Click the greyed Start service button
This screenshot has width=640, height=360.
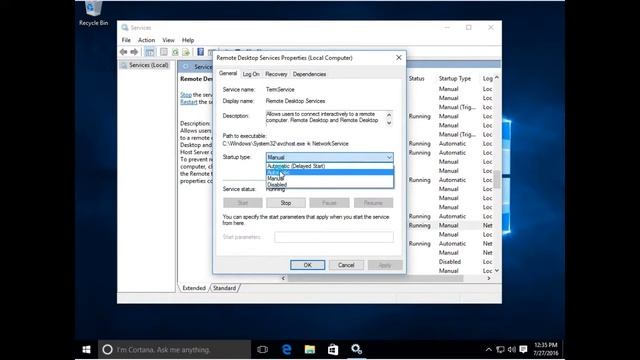(x=243, y=203)
